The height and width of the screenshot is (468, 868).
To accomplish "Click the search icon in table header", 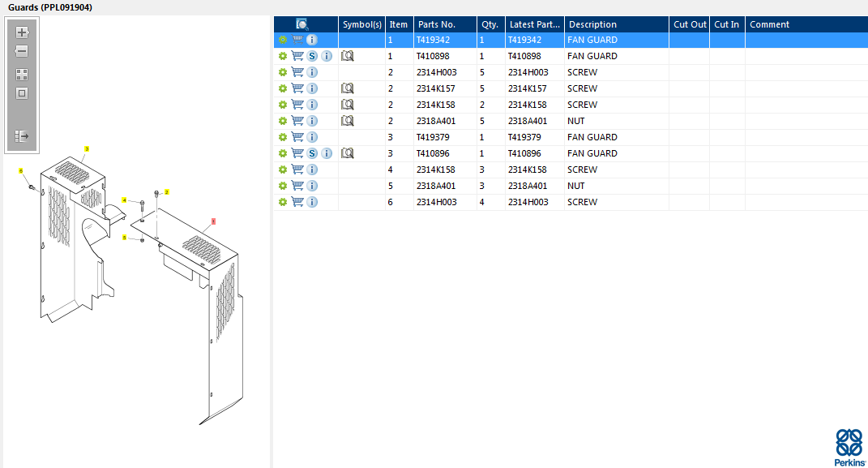I will [x=302, y=24].
